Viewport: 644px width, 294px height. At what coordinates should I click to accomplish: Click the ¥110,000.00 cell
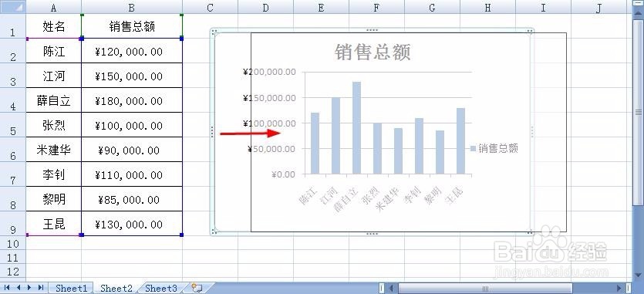tap(132, 174)
